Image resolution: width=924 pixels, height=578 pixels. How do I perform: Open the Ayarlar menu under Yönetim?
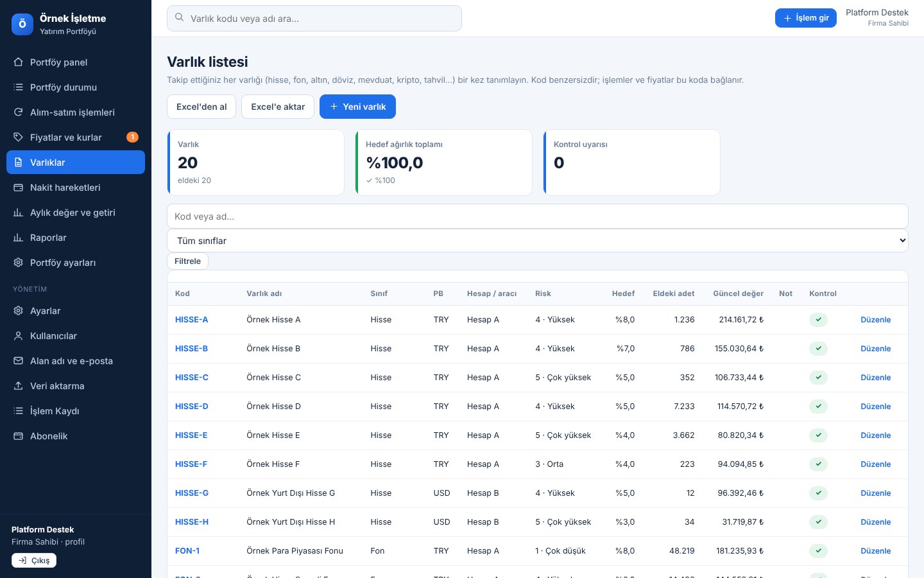(76, 311)
